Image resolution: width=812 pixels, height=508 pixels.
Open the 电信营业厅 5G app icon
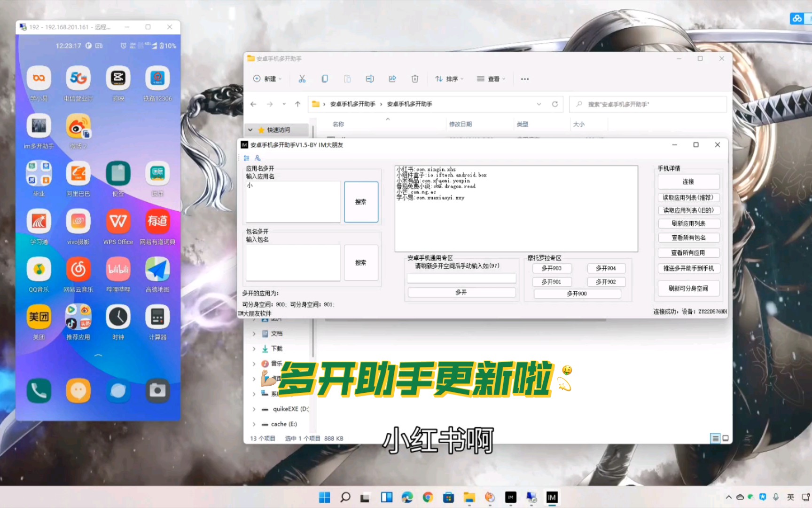[78, 78]
